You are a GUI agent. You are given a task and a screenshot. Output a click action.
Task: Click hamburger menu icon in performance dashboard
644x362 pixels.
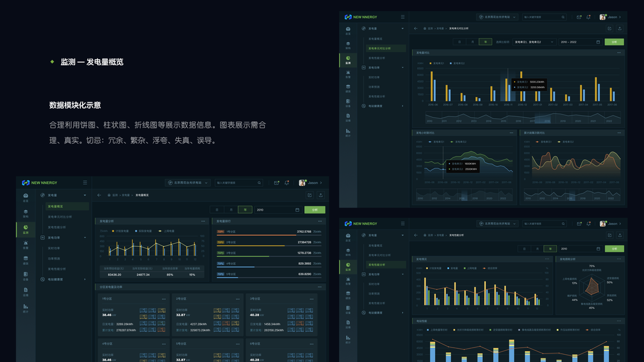[x=403, y=224]
